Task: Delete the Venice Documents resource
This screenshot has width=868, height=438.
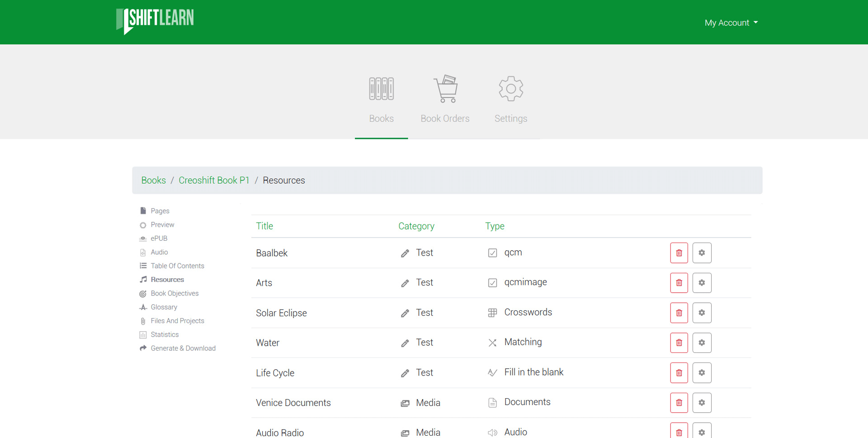Action: [679, 403]
